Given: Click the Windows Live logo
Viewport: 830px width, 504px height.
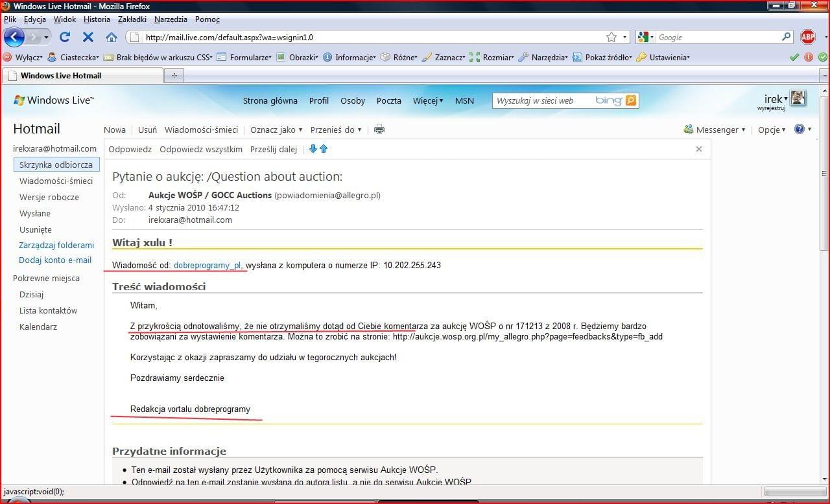Looking at the screenshot, I should point(53,100).
